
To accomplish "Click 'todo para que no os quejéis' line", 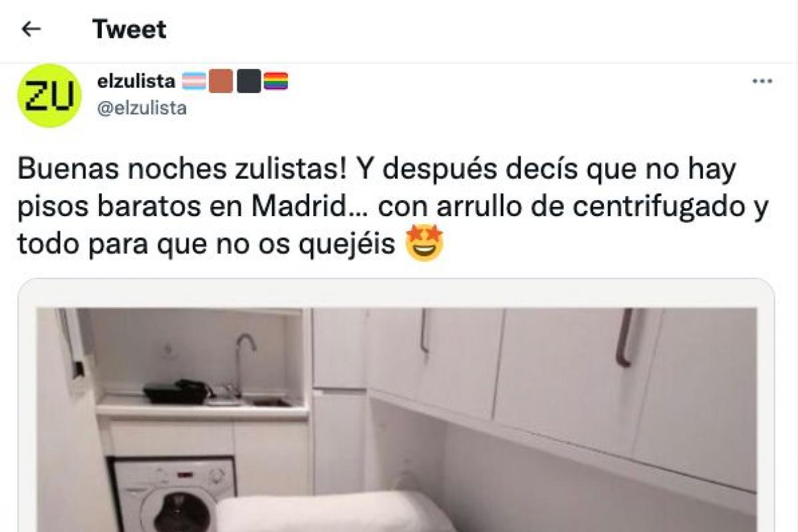I will click(207, 245).
